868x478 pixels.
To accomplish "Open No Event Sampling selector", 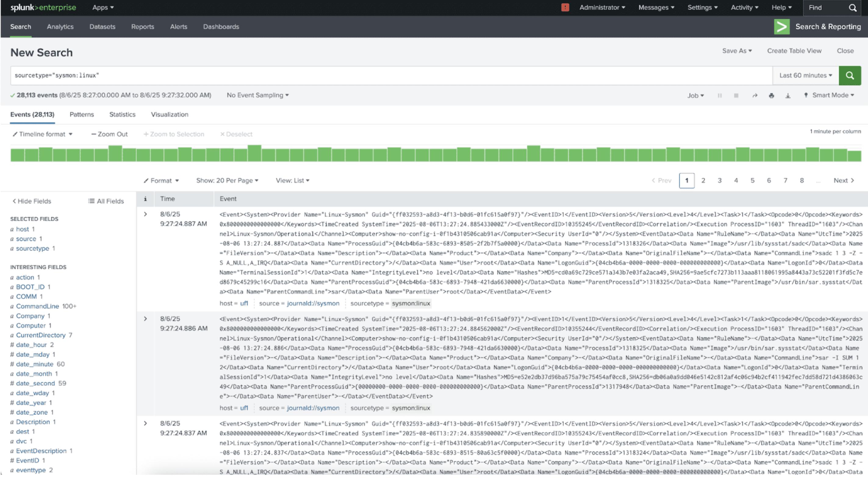I will pos(257,95).
